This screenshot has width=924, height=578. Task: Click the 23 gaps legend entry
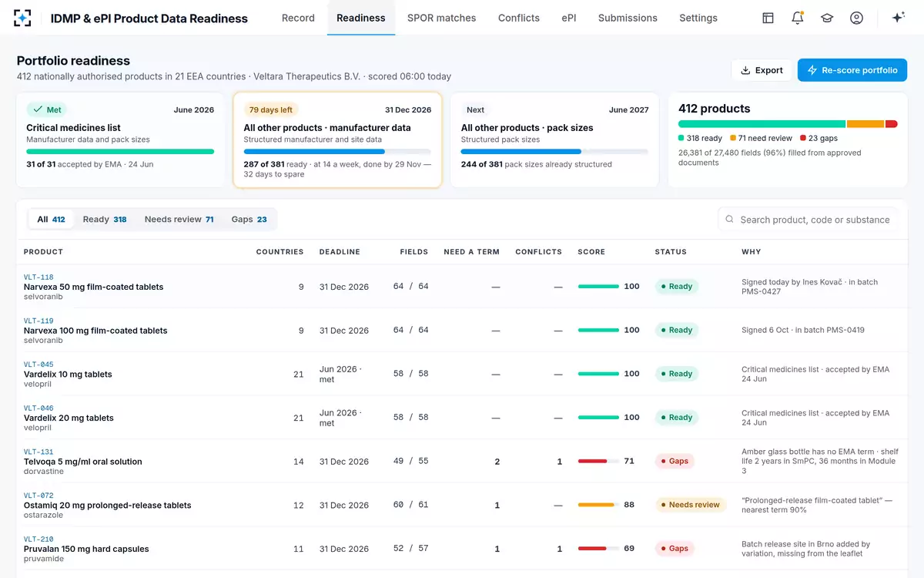click(819, 139)
